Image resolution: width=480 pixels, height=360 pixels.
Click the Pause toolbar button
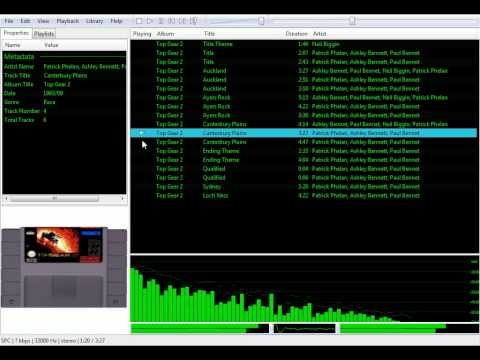161,21
